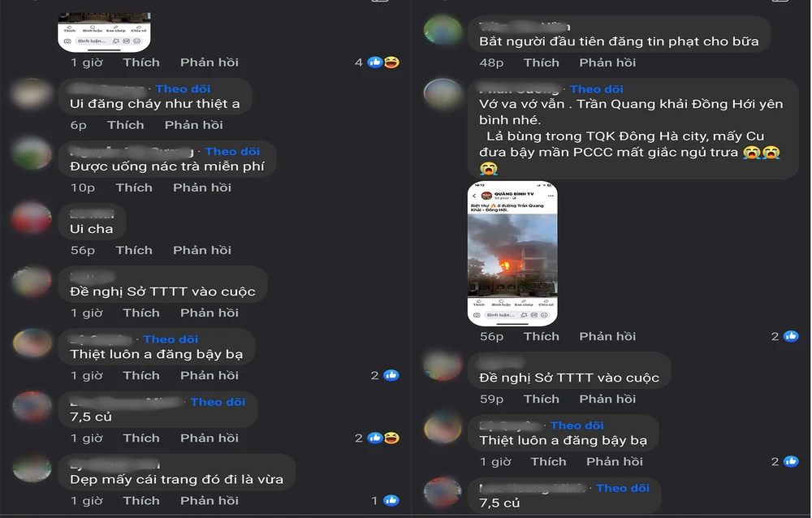The height and width of the screenshot is (518, 812).
Task: Open avatar of "Được uống nác trà" commenter
Action: [x=32, y=153]
